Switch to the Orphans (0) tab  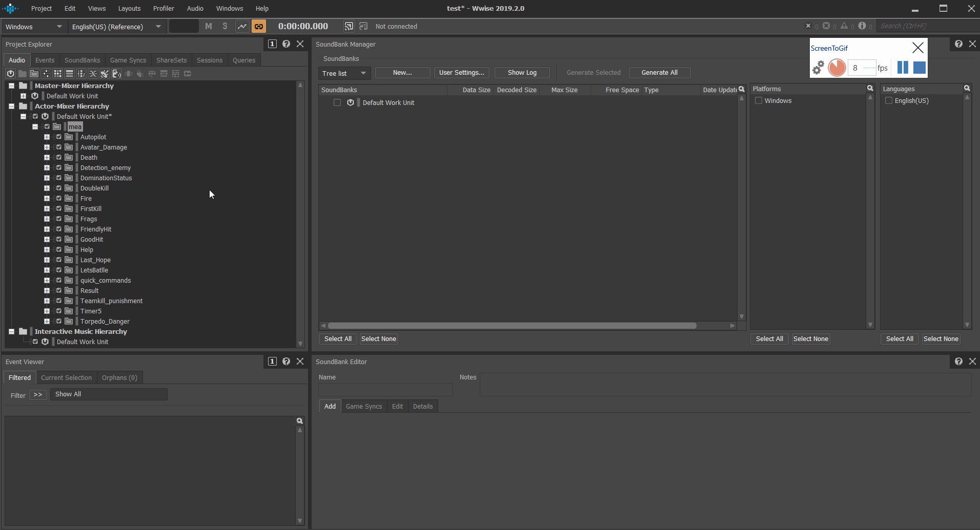[x=119, y=377]
